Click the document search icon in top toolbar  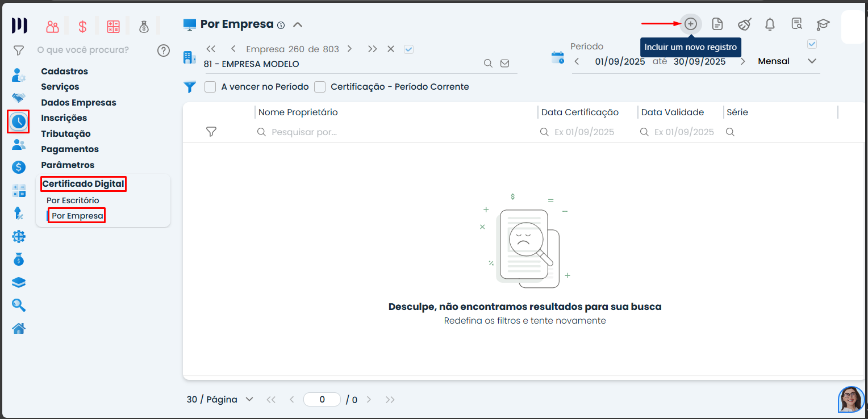pyautogui.click(x=797, y=24)
